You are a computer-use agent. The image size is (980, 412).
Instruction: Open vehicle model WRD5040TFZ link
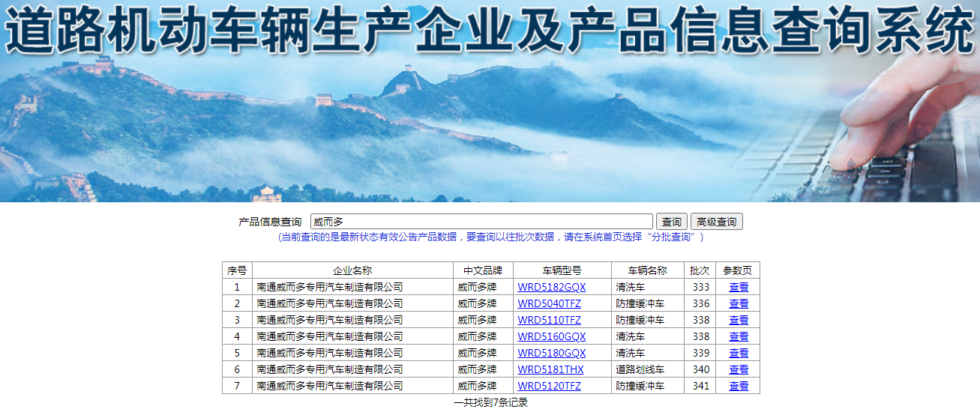549,303
